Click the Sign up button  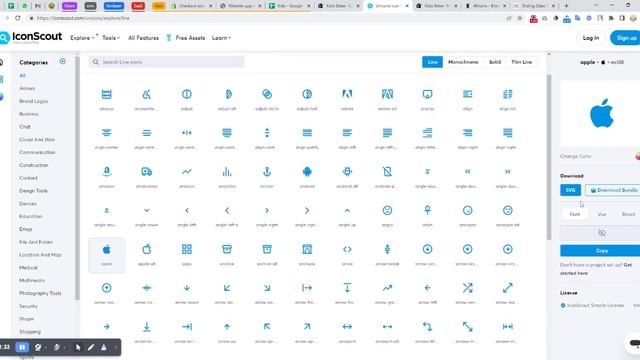point(626,38)
